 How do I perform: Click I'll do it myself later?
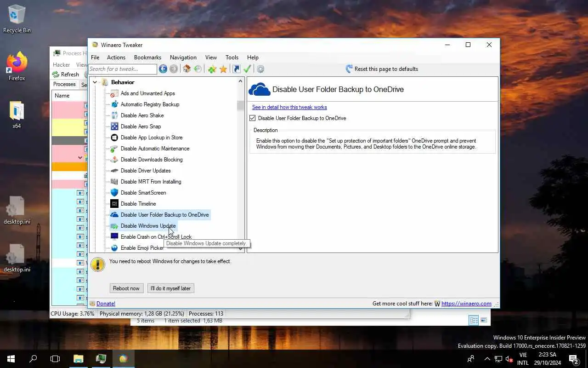(170, 288)
